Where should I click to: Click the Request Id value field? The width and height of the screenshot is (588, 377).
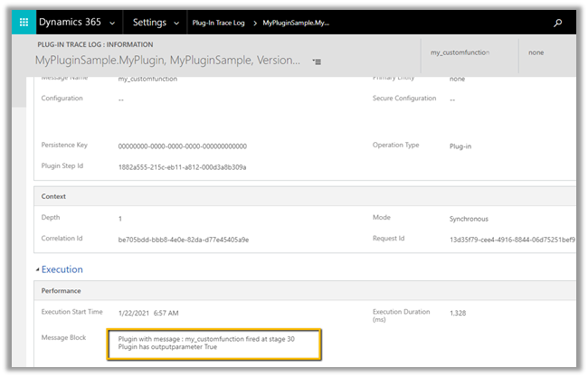point(511,240)
